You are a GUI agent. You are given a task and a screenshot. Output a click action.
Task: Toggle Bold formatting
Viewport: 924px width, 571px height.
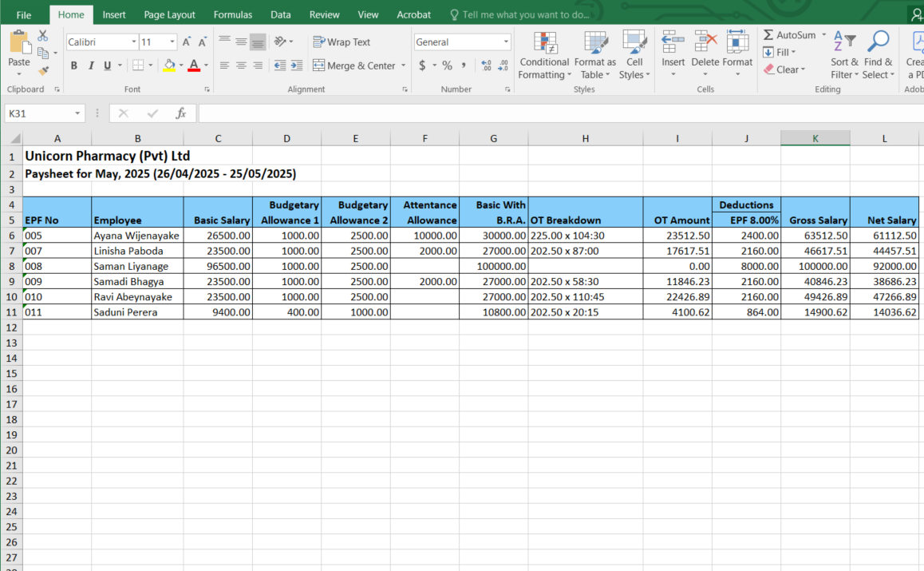click(x=73, y=65)
